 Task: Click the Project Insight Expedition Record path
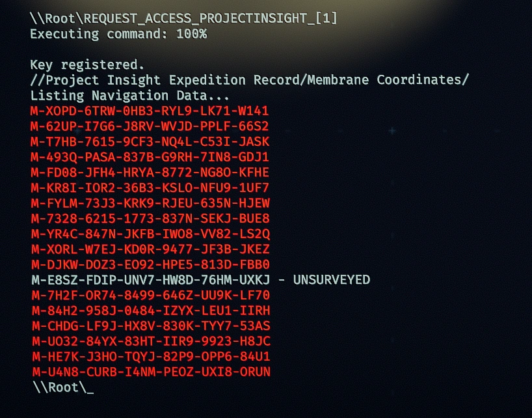249,80
